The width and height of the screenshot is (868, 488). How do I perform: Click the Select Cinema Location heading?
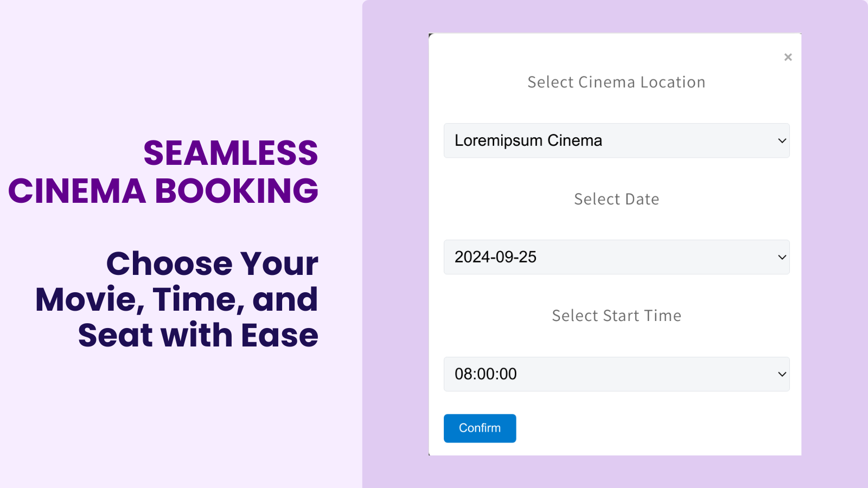(x=616, y=82)
